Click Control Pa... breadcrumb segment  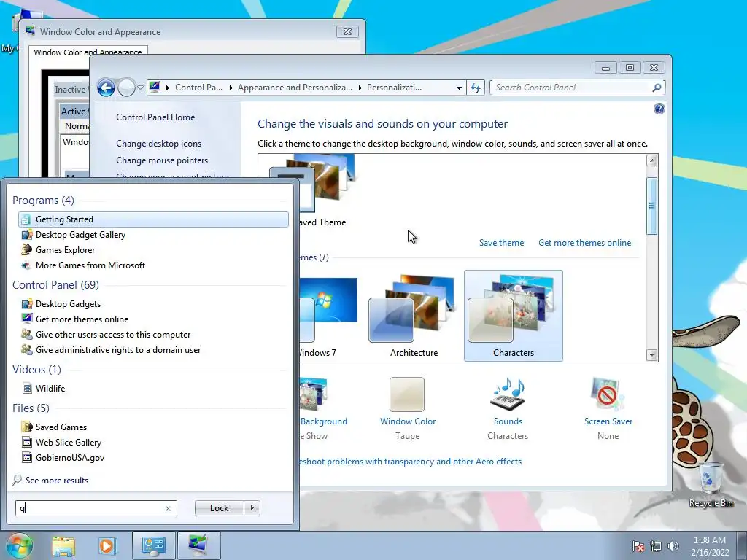[198, 87]
